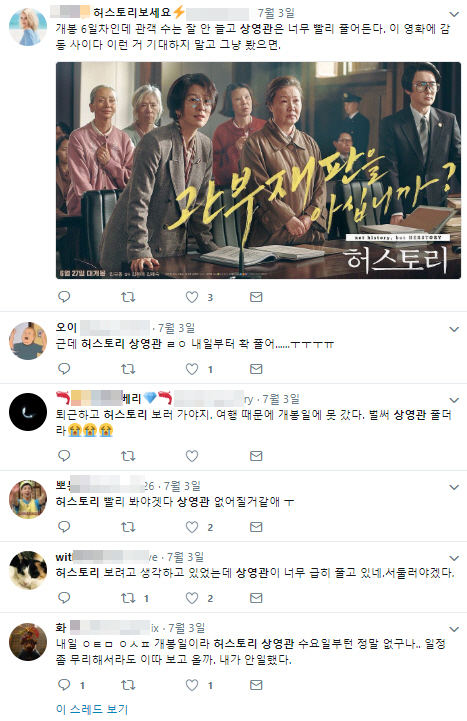
Task: Retweet the cat avatar user's tweet
Action: [x=128, y=598]
